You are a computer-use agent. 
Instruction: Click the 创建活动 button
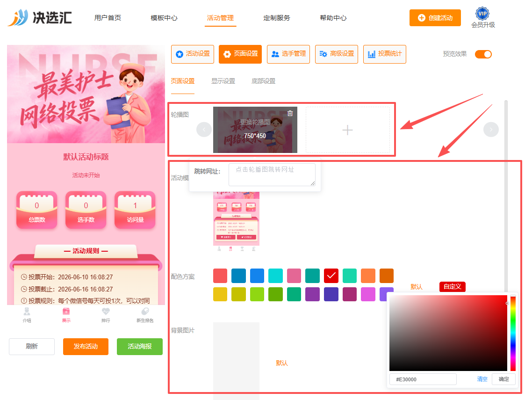pos(435,18)
